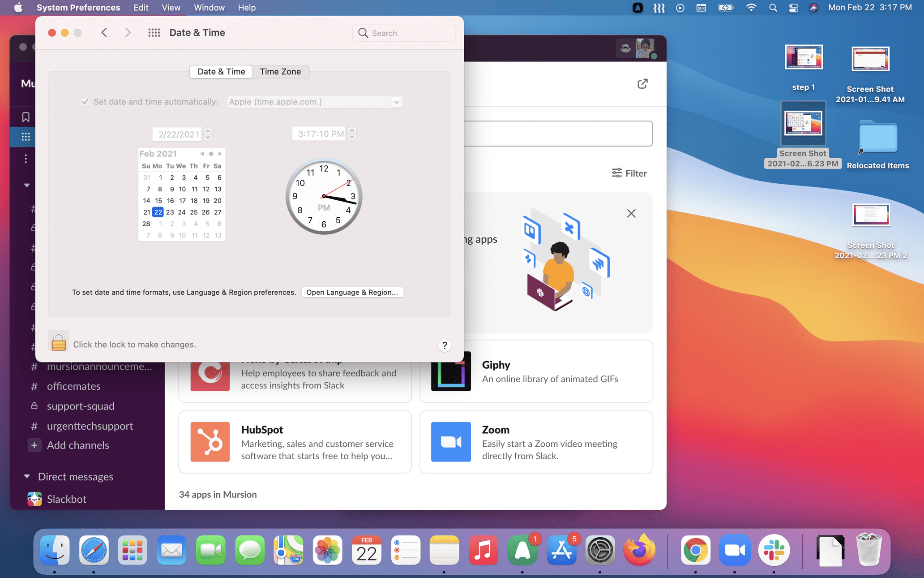Click the Open Language & Region button
Image resolution: width=924 pixels, height=578 pixels.
[x=352, y=292]
